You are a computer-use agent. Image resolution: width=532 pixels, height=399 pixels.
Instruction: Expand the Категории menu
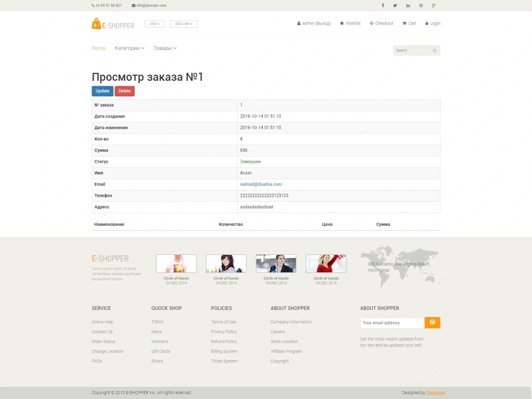pyautogui.click(x=130, y=48)
